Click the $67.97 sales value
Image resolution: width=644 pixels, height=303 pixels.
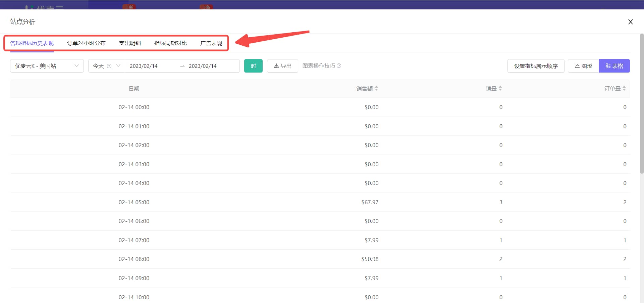[370, 202]
